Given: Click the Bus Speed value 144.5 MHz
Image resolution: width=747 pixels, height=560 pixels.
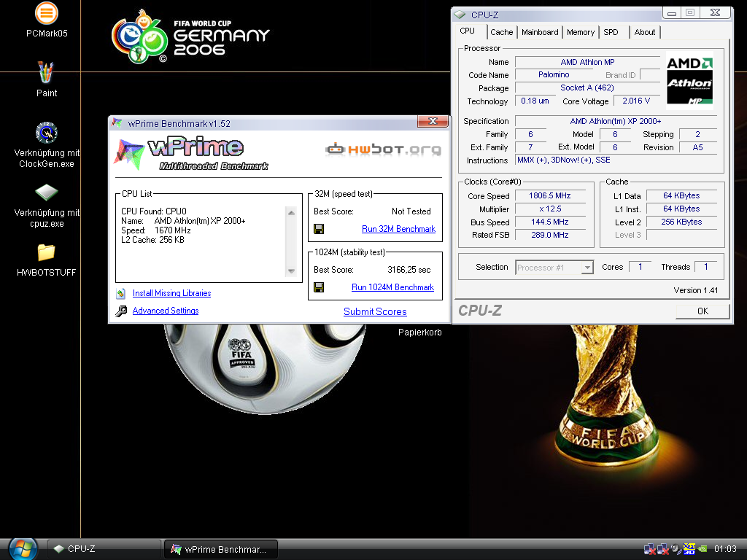Looking at the screenshot, I should [550, 222].
